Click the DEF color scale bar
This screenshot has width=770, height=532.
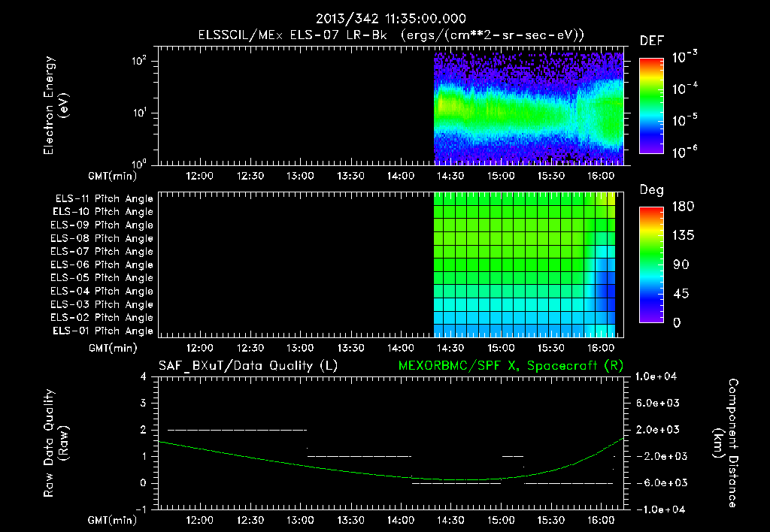click(651, 105)
